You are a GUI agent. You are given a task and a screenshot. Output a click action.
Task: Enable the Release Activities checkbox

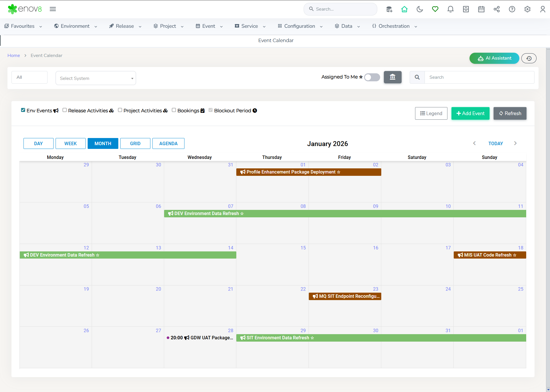pos(65,110)
